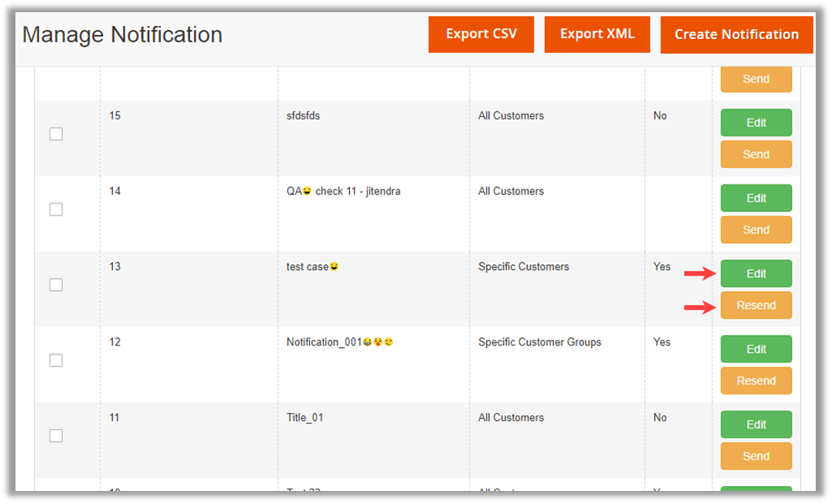Edit the test case notification

(x=756, y=274)
